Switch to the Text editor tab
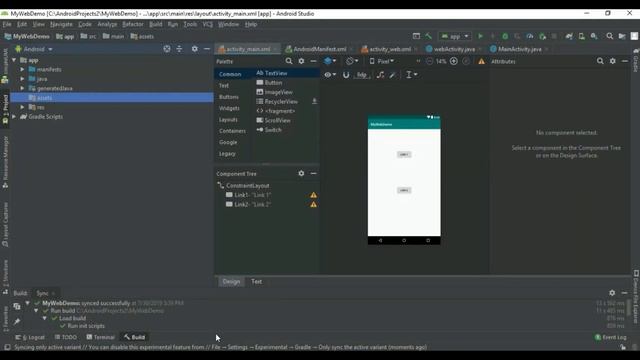This screenshot has height=360, width=640. coord(256,281)
